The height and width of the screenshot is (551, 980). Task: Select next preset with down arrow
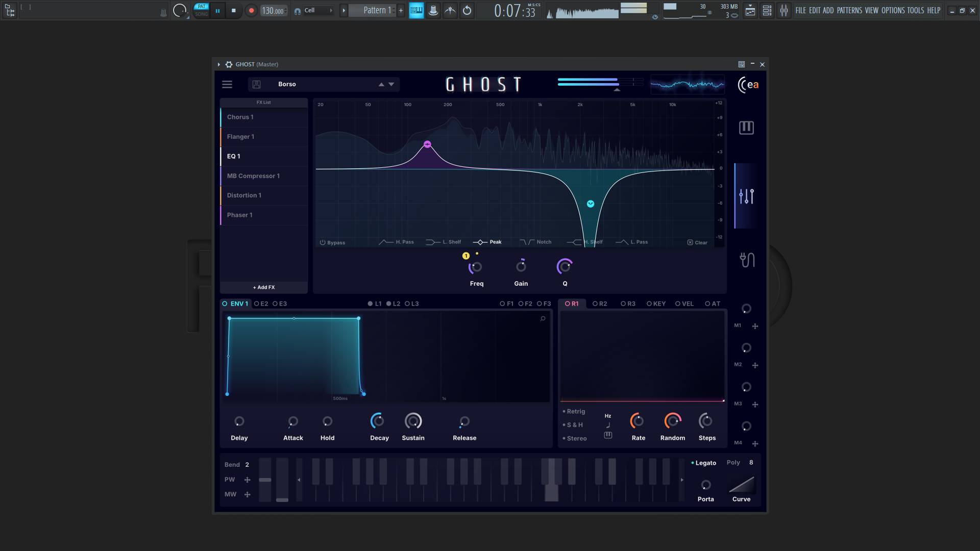coord(391,85)
